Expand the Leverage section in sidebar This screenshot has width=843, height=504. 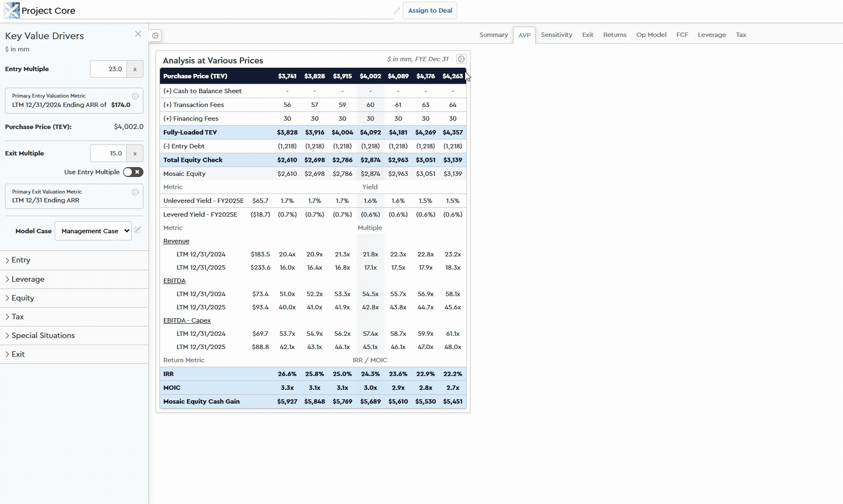[28, 279]
